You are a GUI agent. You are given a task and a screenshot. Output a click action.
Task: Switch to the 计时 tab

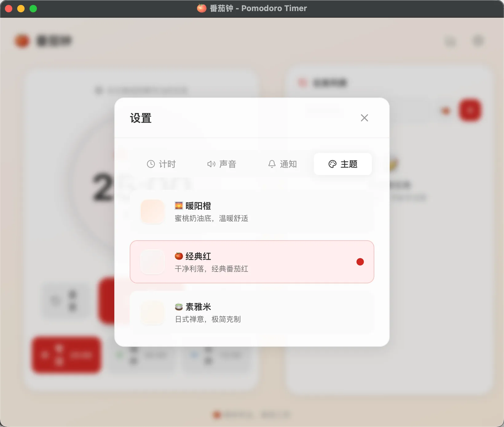(x=161, y=164)
